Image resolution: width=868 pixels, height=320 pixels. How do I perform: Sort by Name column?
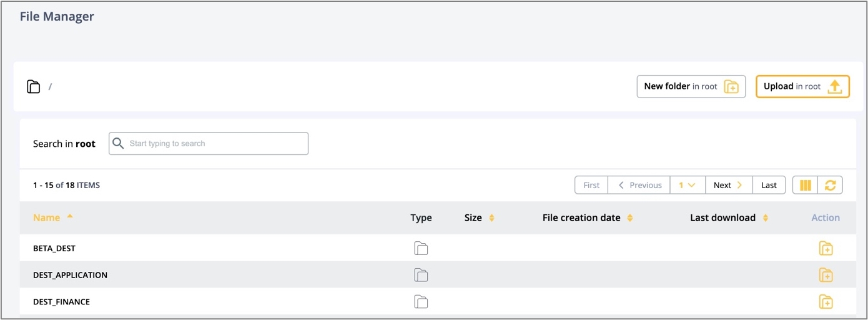click(x=47, y=217)
